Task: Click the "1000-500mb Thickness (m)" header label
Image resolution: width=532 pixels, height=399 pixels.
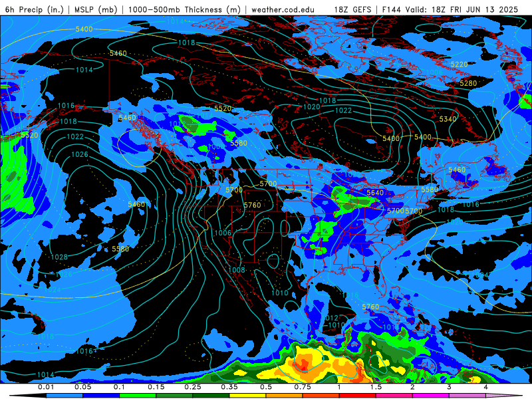Action: (x=184, y=9)
